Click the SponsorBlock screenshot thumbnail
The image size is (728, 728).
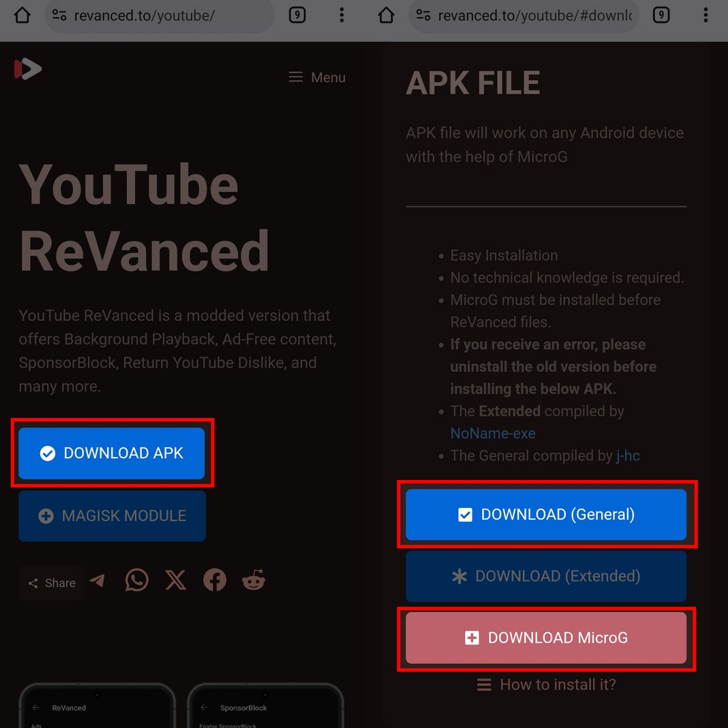click(266, 706)
